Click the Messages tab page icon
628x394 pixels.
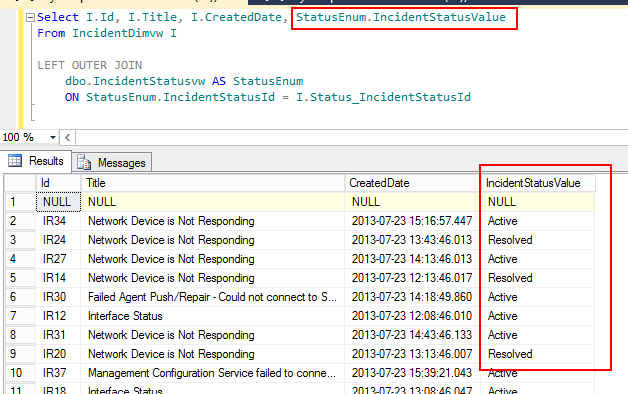pyautogui.click(x=84, y=163)
